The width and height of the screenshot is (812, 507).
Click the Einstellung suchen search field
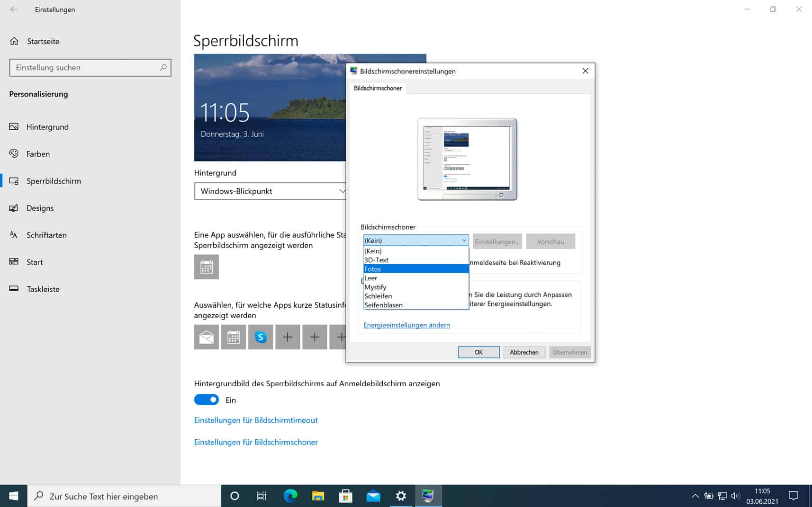90,68
